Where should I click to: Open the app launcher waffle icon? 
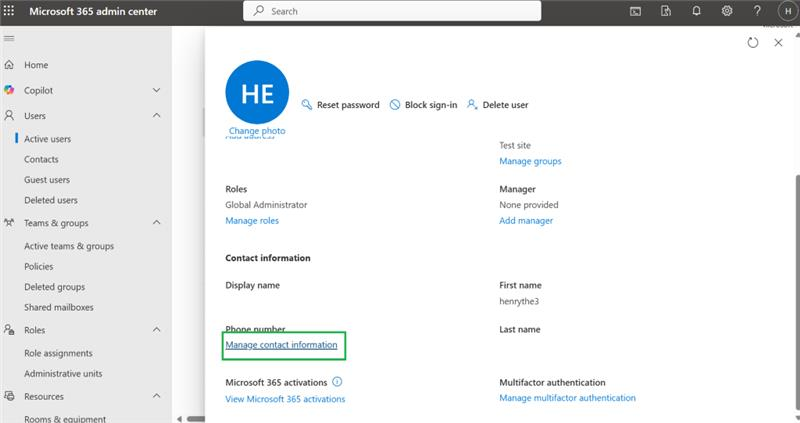[9, 11]
